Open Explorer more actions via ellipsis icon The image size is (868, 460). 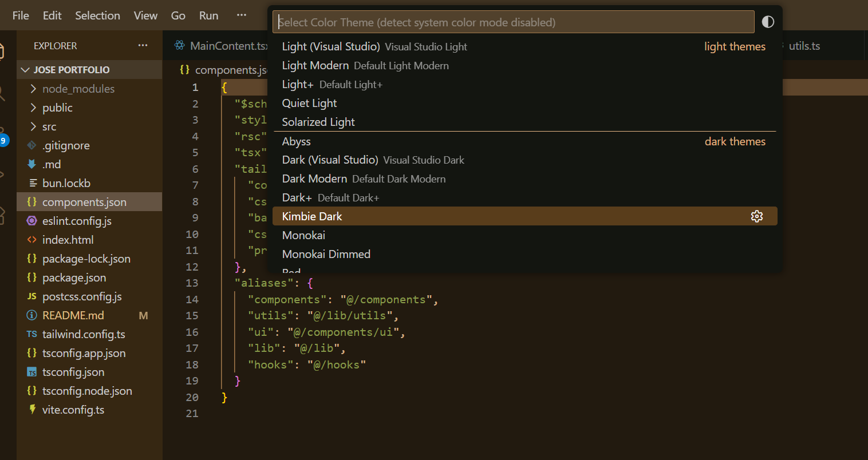(x=143, y=45)
